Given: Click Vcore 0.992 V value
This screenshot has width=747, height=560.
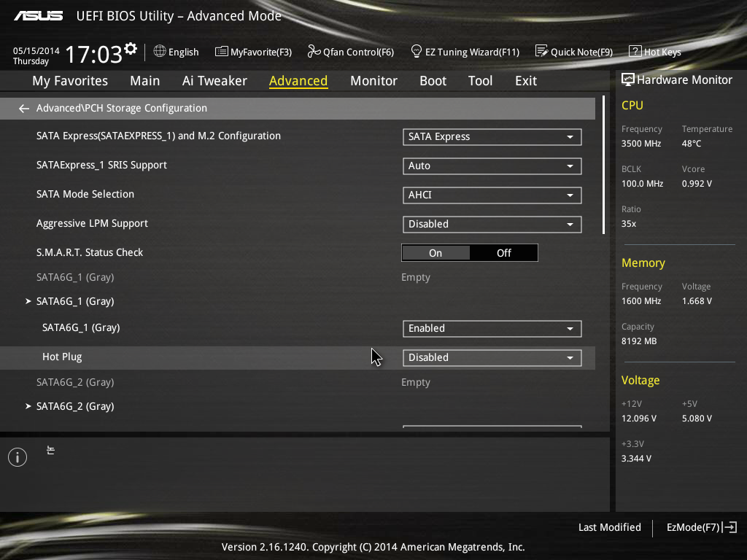Looking at the screenshot, I should (697, 183).
